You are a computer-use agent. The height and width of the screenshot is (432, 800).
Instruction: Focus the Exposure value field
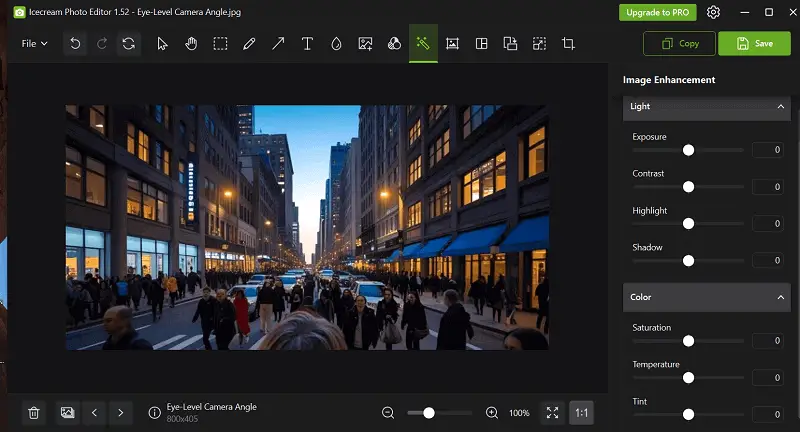point(767,150)
